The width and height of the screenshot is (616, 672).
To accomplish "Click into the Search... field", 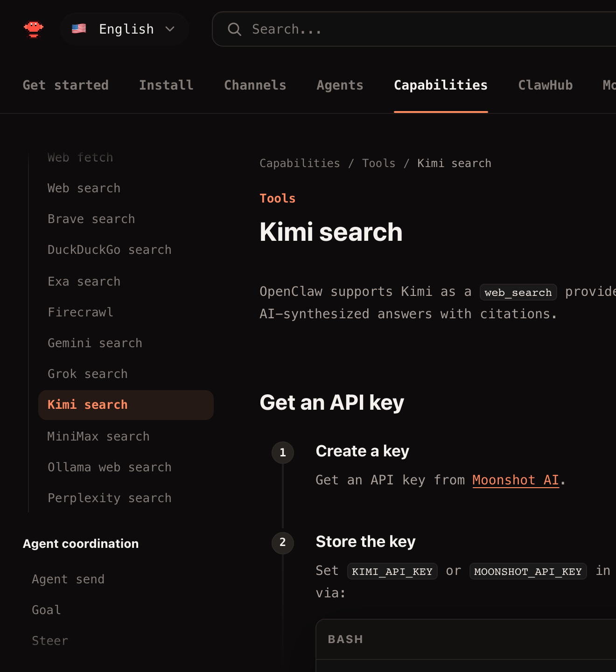I will 414,29.
